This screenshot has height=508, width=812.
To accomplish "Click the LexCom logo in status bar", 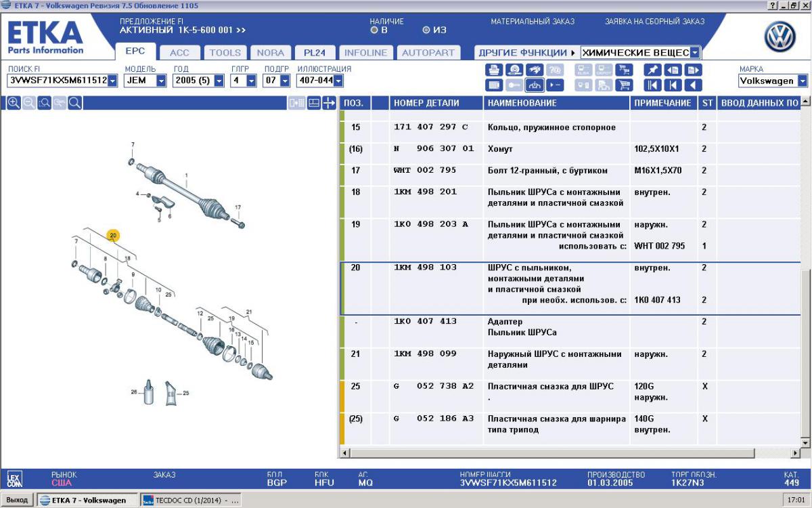I will [14, 479].
